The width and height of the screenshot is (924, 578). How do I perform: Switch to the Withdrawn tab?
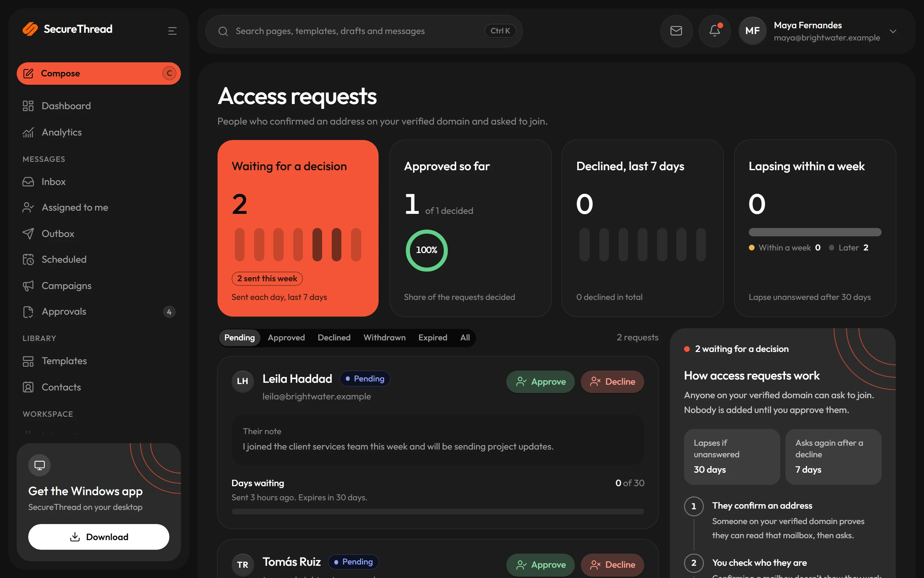coord(384,338)
